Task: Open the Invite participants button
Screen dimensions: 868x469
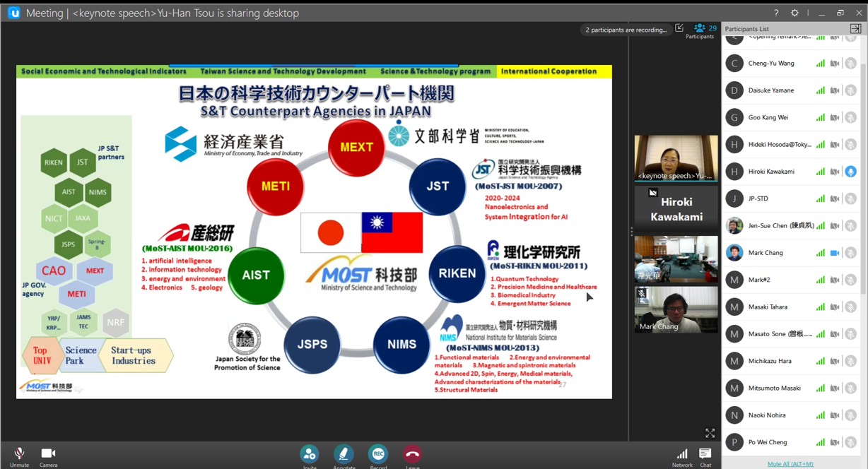Action: click(x=309, y=453)
